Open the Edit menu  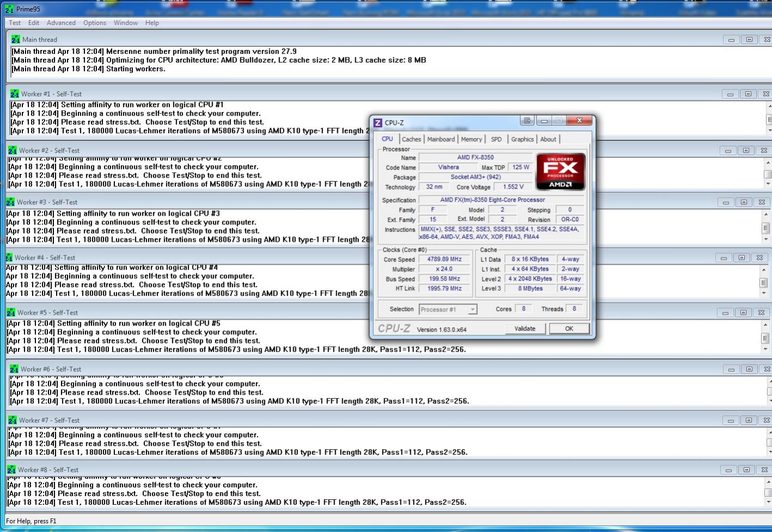(x=34, y=23)
